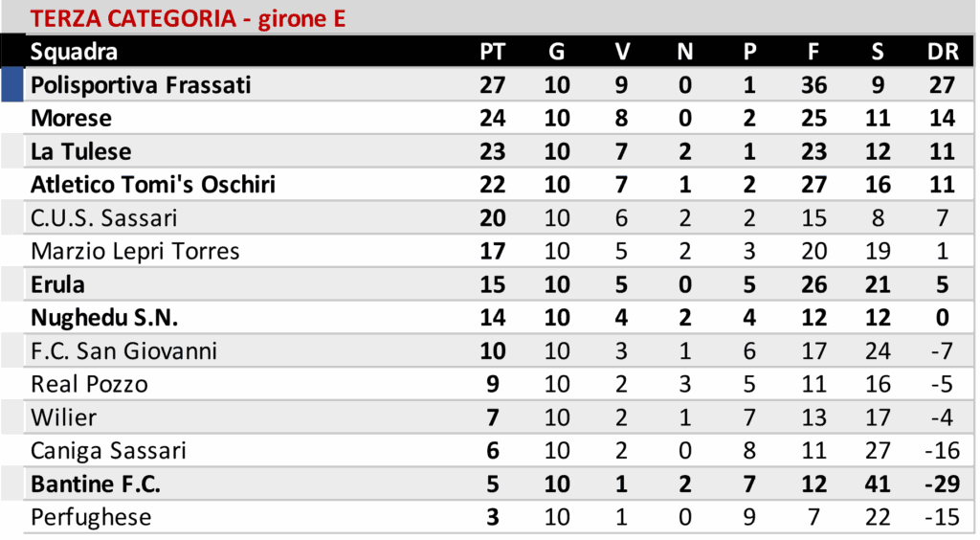Screen dimensions: 980x540
Task: Select the Morese team row name
Action: 71,119
